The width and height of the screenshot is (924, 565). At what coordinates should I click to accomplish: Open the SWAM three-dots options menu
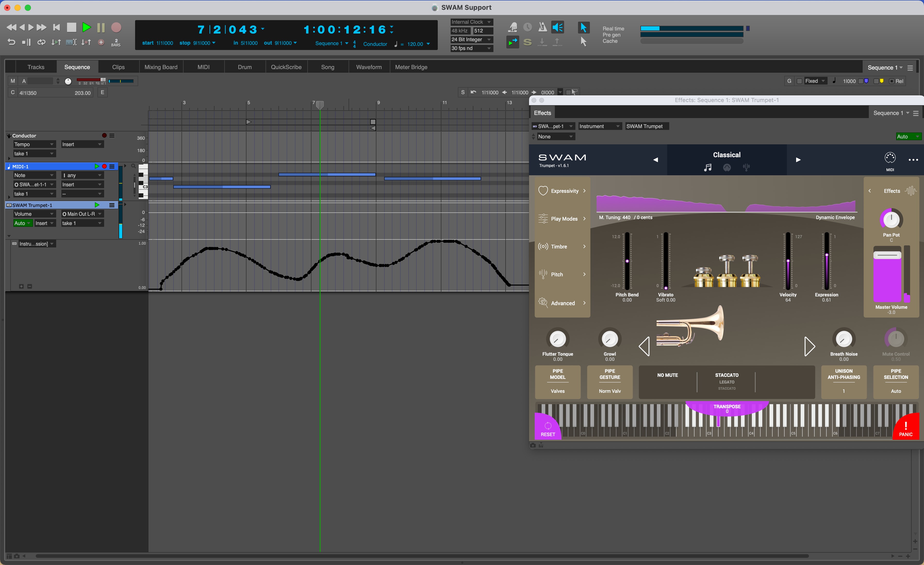pos(913,160)
